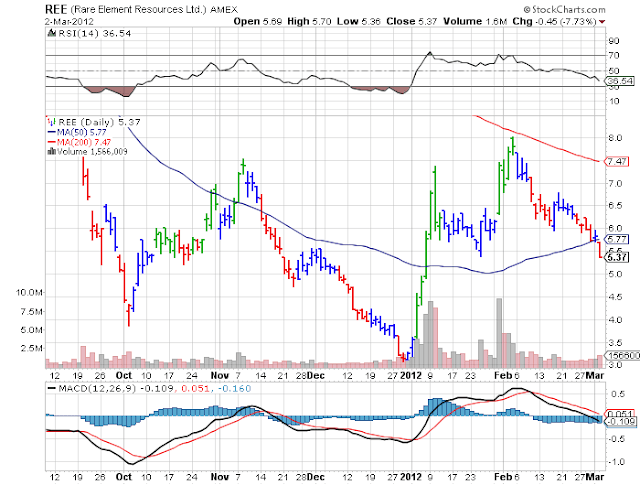This screenshot has height=485, width=640.
Task: Click Mar on the MACD panel date axis
Action: 595,476
